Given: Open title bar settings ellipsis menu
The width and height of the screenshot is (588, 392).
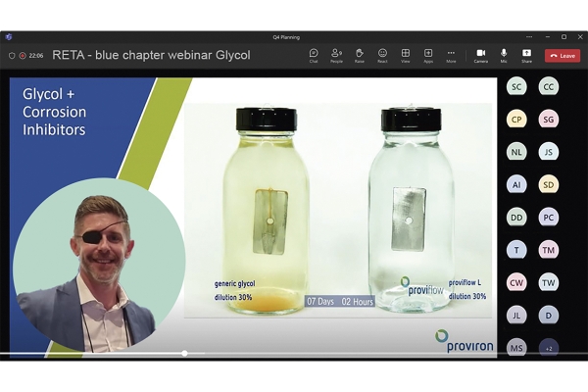Looking at the screenshot, I should 529,37.
